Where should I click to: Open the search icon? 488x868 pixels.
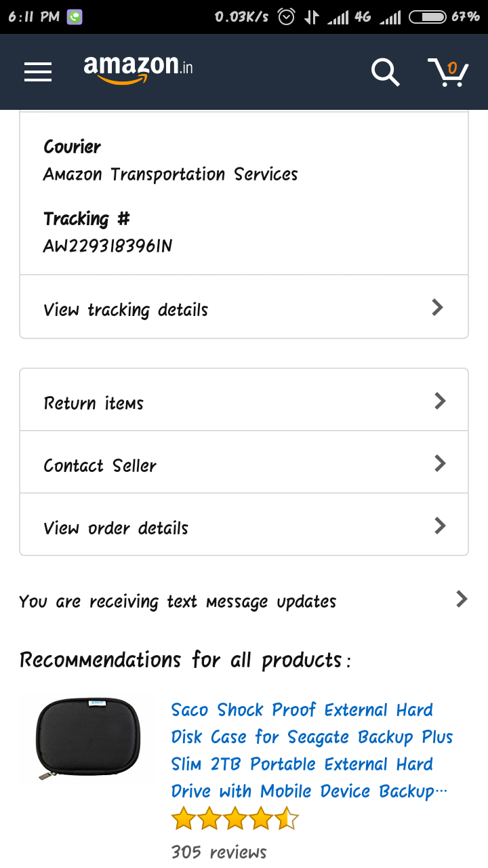384,72
